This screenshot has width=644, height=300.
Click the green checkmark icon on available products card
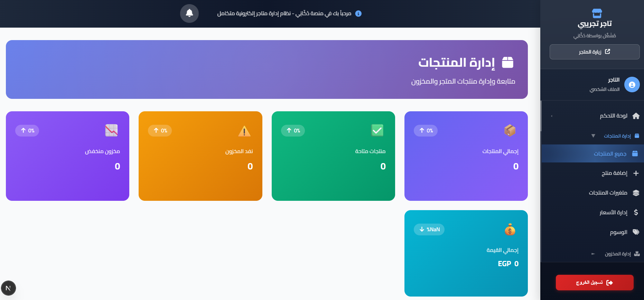point(377,130)
